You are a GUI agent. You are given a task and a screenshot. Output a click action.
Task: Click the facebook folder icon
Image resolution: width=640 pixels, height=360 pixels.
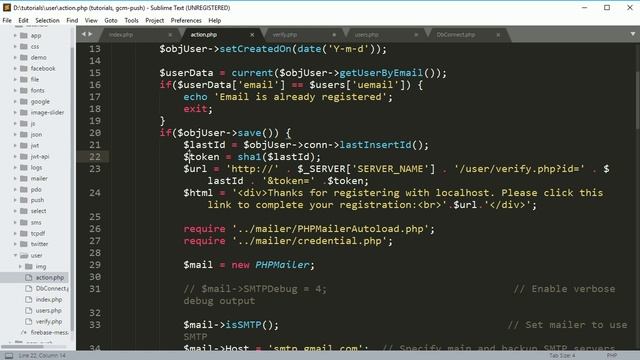(24, 69)
